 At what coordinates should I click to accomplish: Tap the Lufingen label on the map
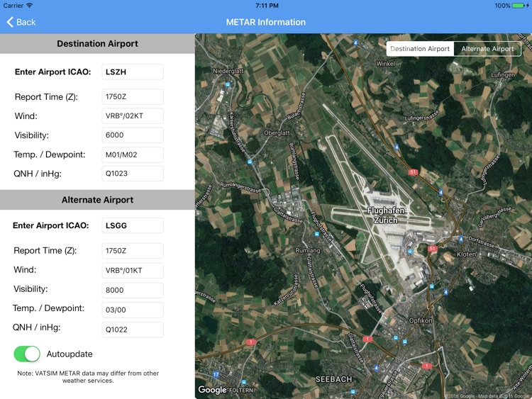(503, 74)
